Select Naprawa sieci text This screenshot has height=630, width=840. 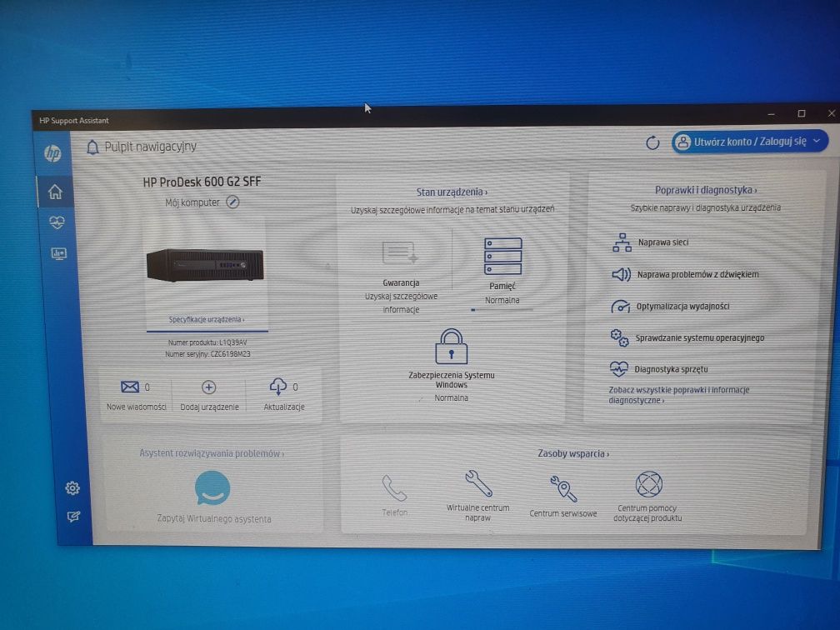click(x=663, y=242)
